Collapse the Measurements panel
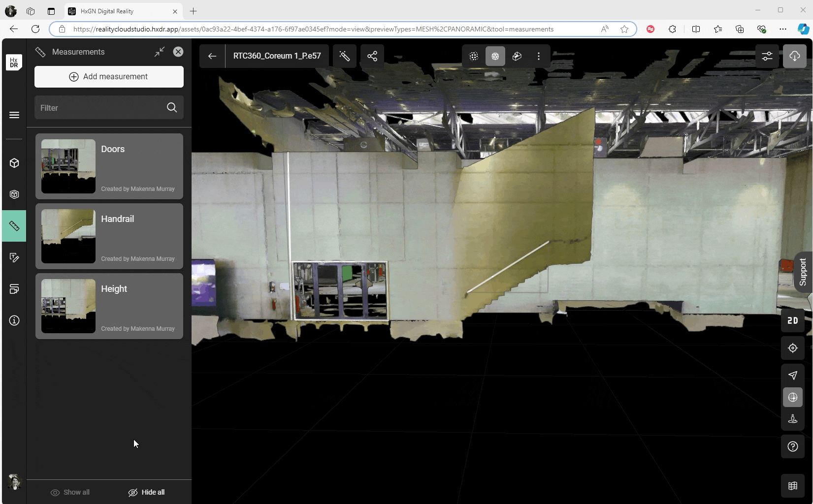 (x=159, y=51)
